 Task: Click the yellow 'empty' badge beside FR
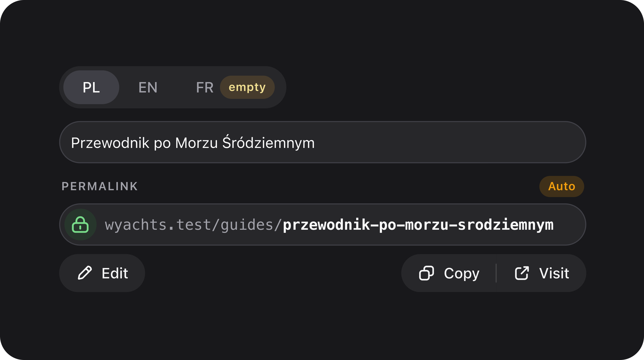(247, 87)
